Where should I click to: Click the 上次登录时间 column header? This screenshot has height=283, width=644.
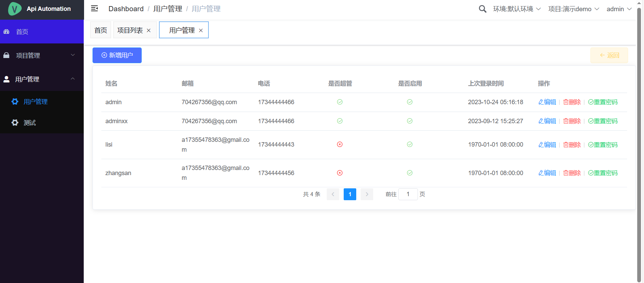tap(486, 83)
